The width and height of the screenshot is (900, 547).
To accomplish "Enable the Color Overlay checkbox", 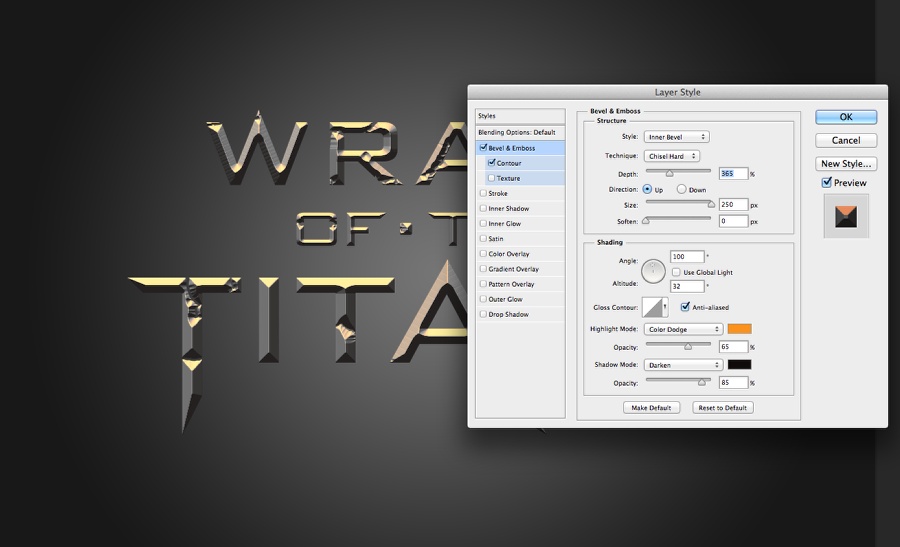I will pos(483,254).
